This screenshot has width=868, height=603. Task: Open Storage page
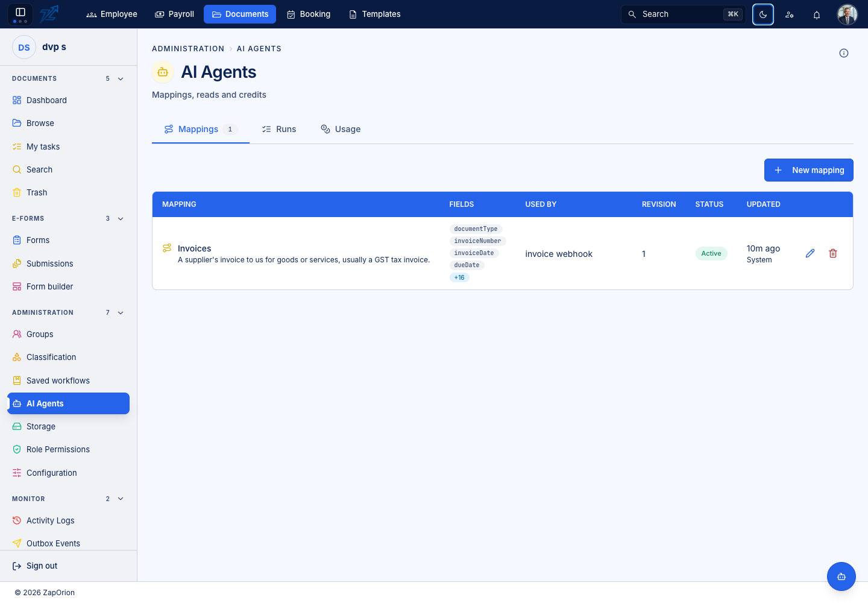pos(68,426)
